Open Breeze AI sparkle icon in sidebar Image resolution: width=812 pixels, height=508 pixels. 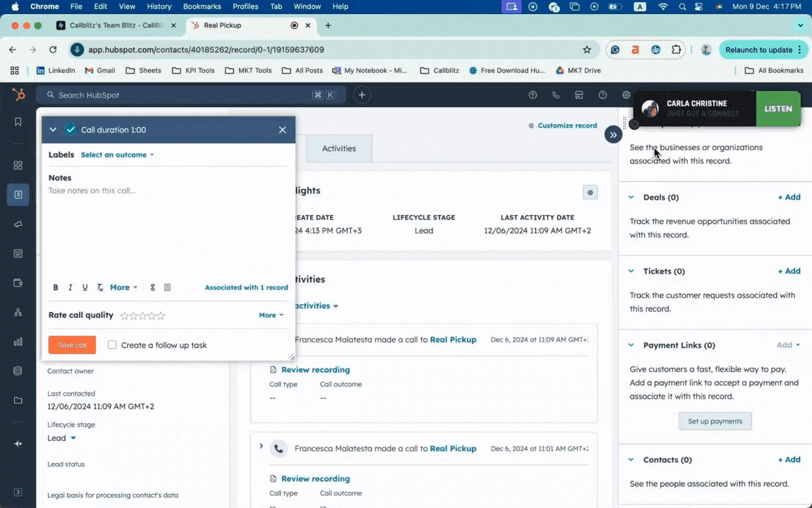click(x=18, y=444)
